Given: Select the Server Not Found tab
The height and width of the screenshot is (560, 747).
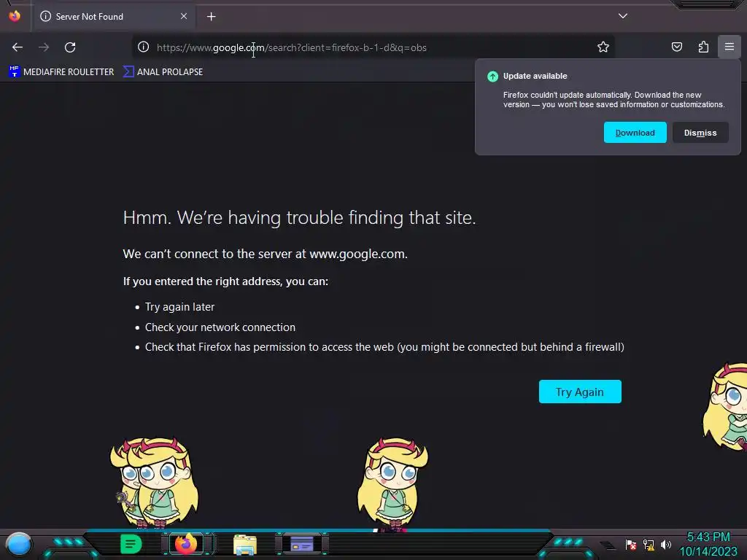Looking at the screenshot, I should click(114, 17).
